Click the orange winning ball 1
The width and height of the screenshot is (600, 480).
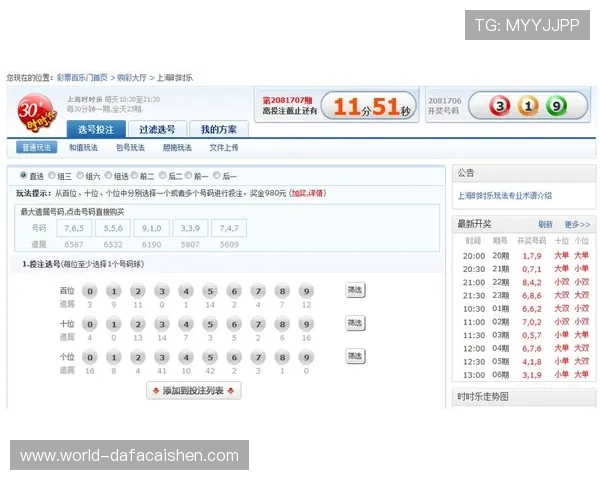[x=528, y=106]
